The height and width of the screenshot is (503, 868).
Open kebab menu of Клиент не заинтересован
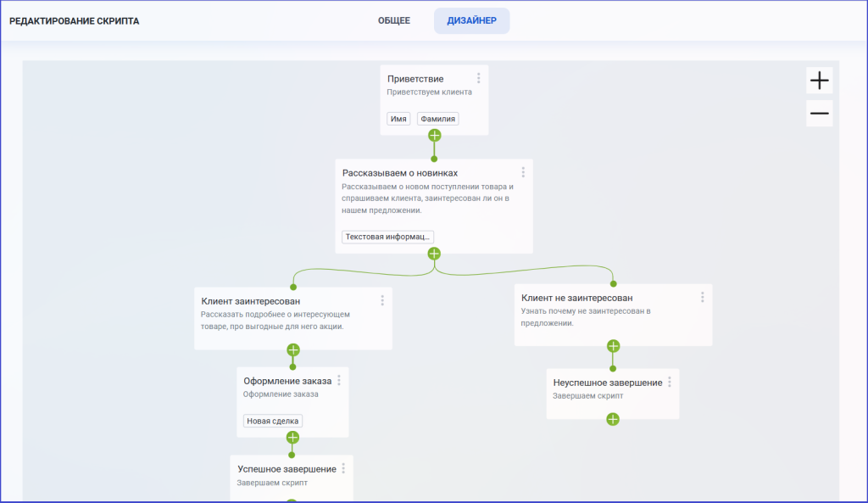tap(703, 298)
